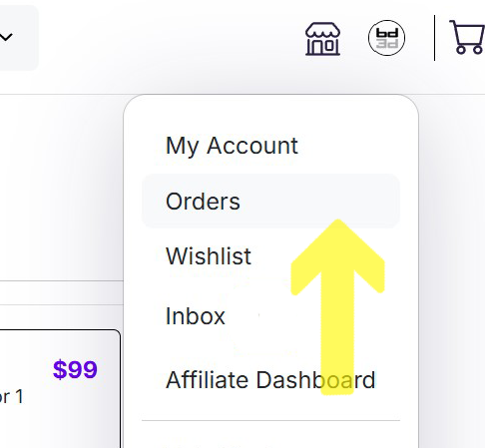Click the divider line under Affiliate Dashboard
The image size is (485, 448).
(x=270, y=420)
